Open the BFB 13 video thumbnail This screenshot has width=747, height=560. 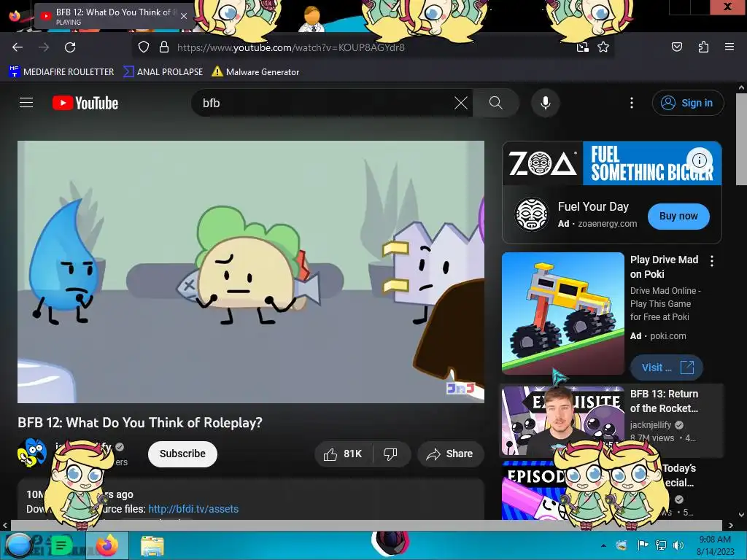[563, 421]
